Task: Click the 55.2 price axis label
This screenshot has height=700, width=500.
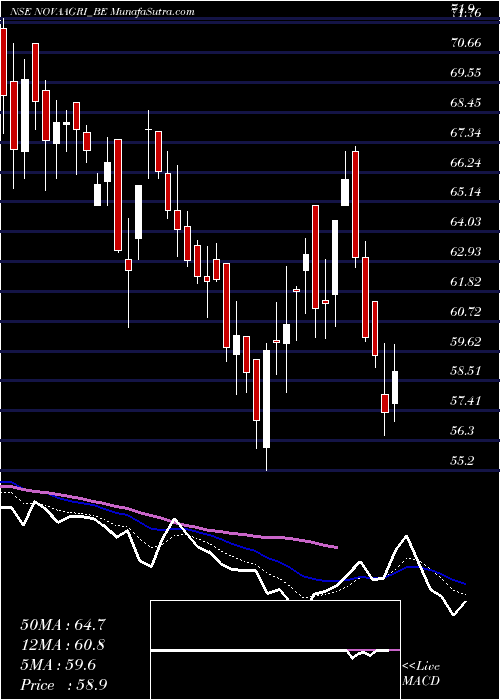Action: tap(462, 461)
